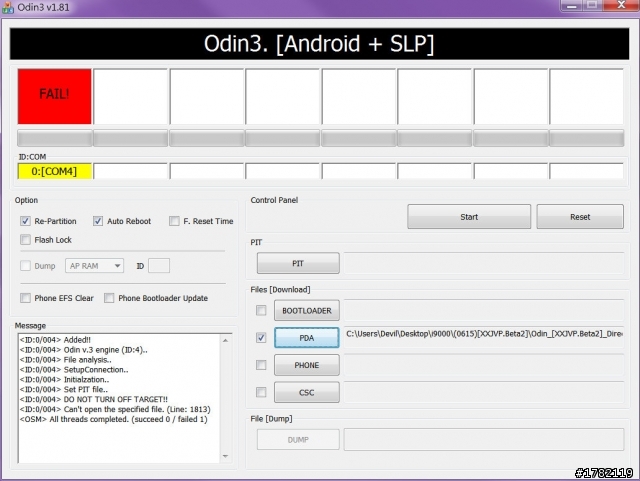Image resolution: width=640 pixels, height=481 pixels.
Task: Click the CSC file path field
Action: coord(484,392)
